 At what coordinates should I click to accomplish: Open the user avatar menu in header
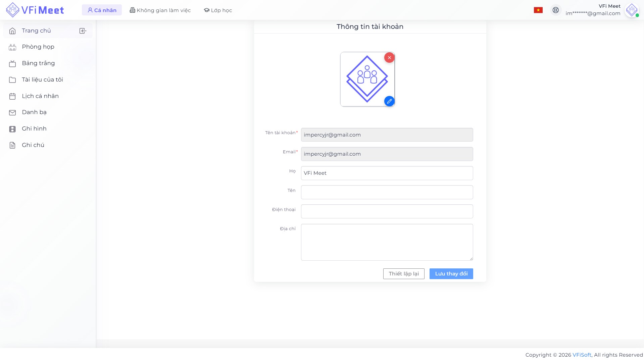[x=631, y=10]
